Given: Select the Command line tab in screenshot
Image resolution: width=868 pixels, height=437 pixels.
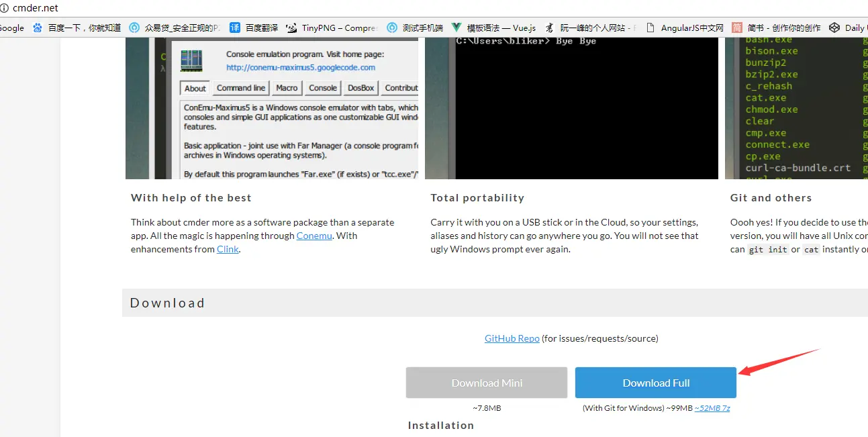Looking at the screenshot, I should 241,88.
